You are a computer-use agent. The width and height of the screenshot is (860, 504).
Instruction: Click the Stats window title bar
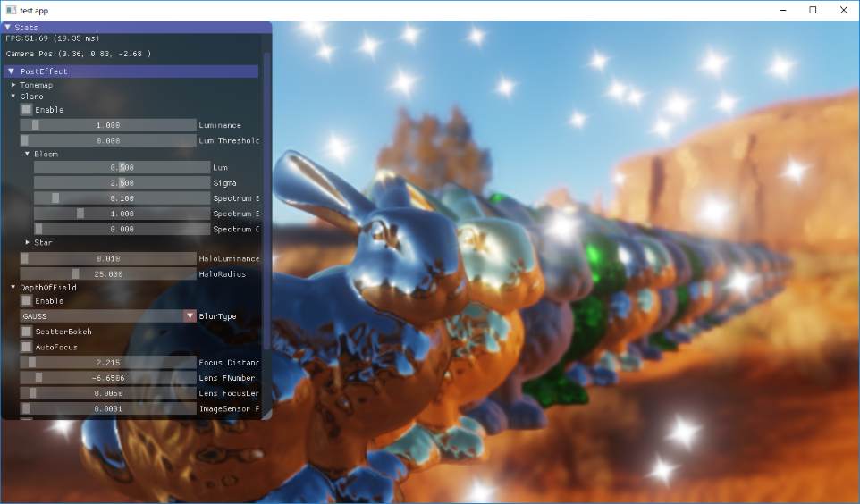point(137,27)
